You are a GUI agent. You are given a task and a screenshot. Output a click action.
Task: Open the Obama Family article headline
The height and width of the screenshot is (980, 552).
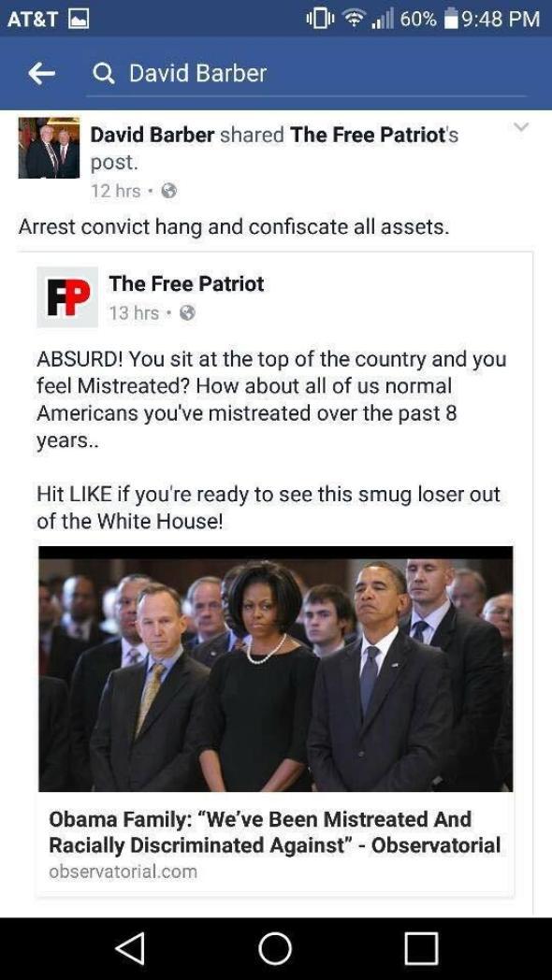274,832
